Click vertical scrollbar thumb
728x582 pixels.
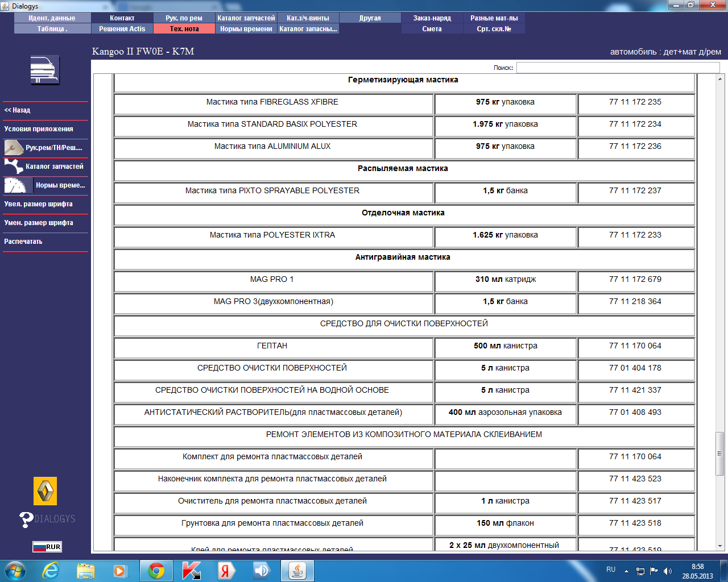(x=719, y=454)
